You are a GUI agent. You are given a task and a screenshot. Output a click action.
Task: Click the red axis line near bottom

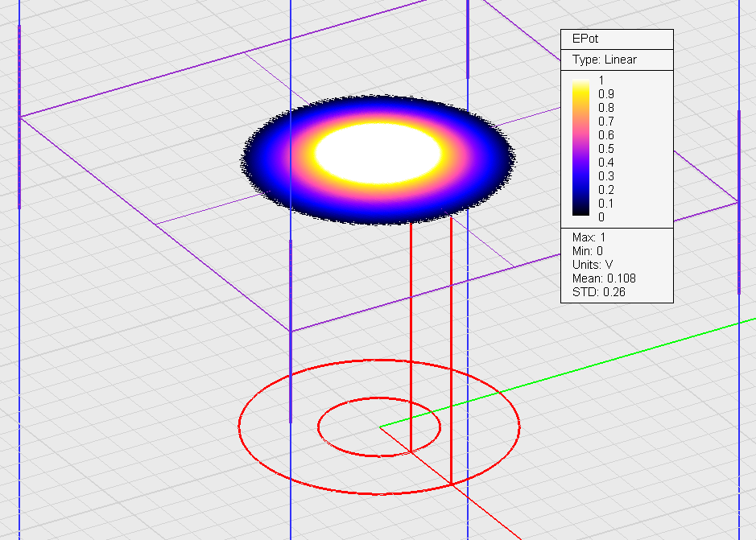483,507
